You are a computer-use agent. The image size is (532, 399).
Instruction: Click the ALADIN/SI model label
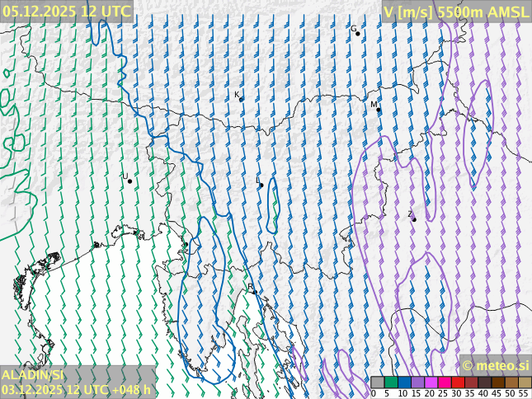coord(32,375)
